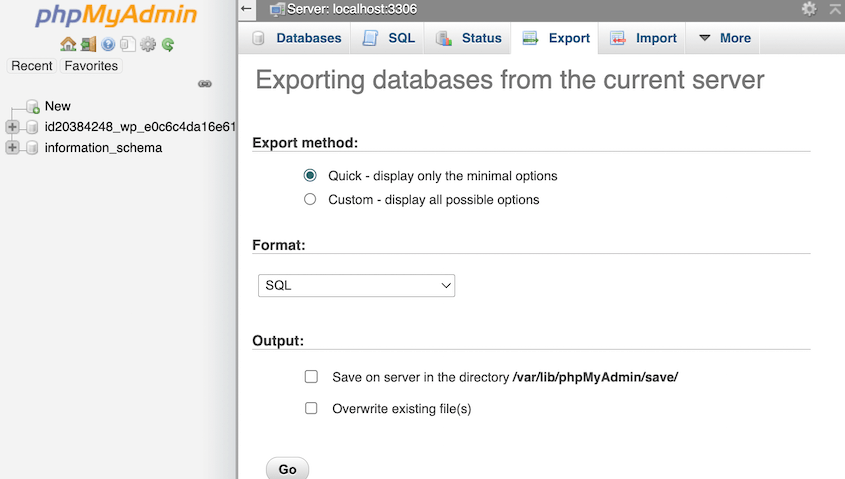Click the New database icon
This screenshot has height=479, width=845.
tap(33, 106)
